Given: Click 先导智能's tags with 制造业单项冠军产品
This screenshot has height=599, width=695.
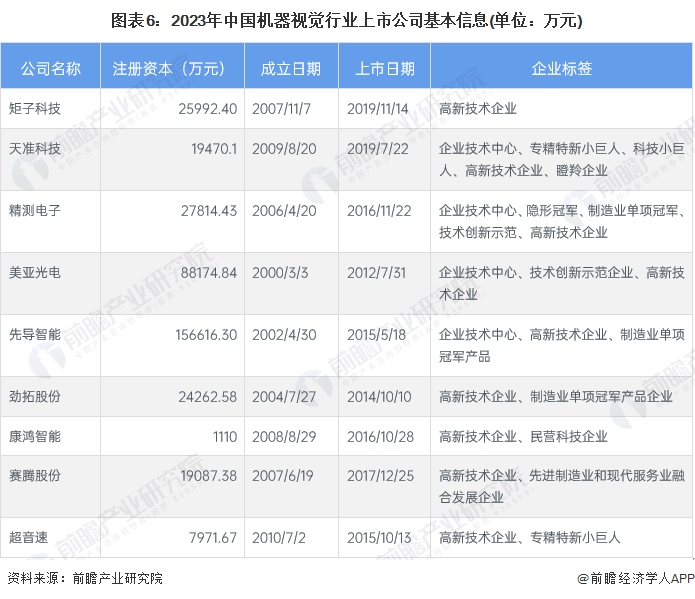Looking at the screenshot, I should [562, 345].
